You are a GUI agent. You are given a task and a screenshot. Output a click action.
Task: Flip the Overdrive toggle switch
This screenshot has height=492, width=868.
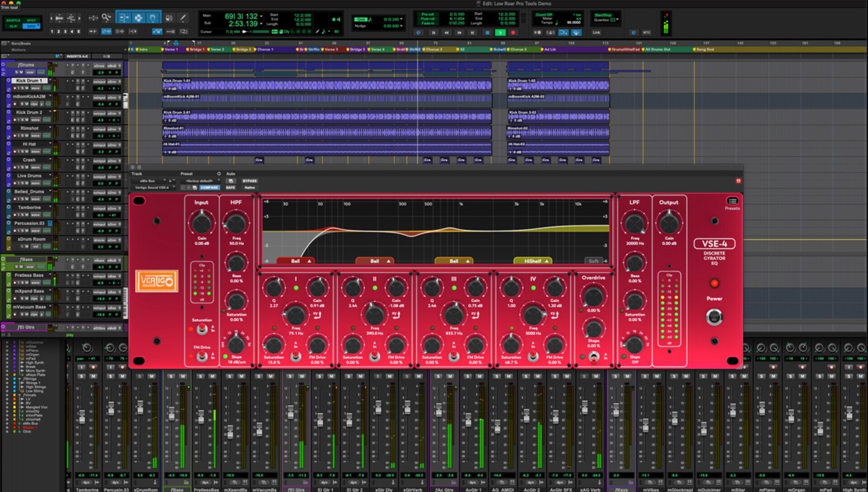[x=594, y=357]
